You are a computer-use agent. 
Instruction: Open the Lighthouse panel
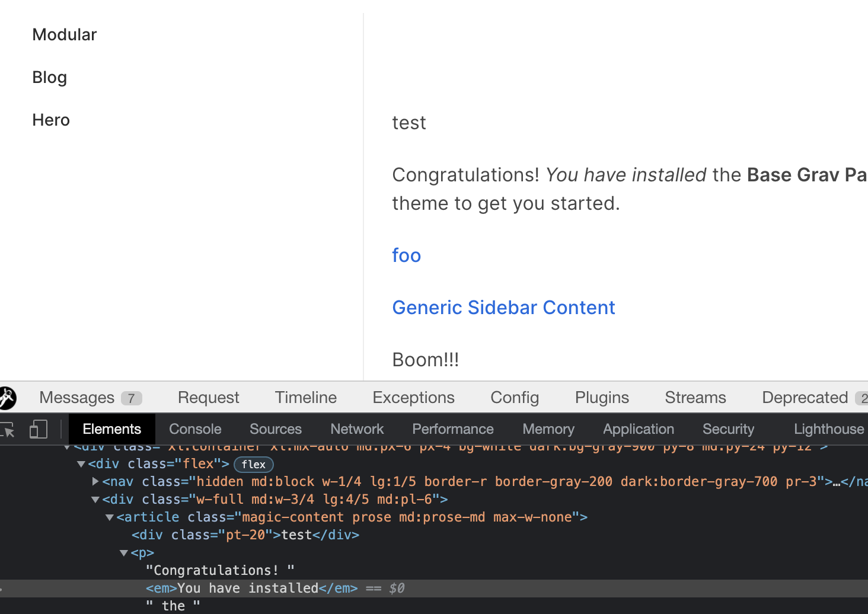(x=828, y=428)
